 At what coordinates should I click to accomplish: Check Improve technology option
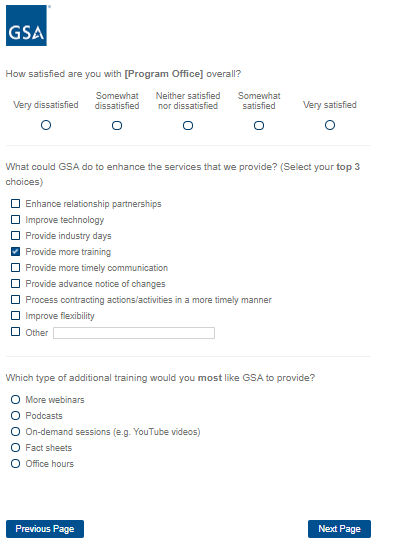[x=15, y=219]
